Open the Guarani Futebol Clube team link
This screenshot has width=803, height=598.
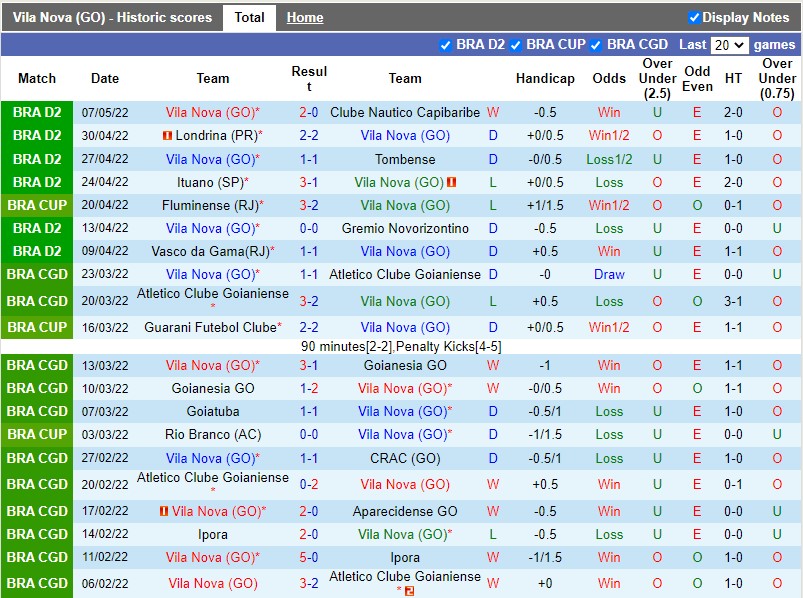pyautogui.click(x=209, y=327)
